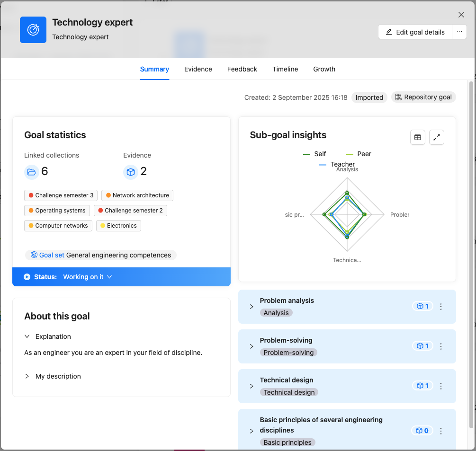Expand the Problem-solving sub-goal
The height and width of the screenshot is (451, 476).
pos(251,346)
